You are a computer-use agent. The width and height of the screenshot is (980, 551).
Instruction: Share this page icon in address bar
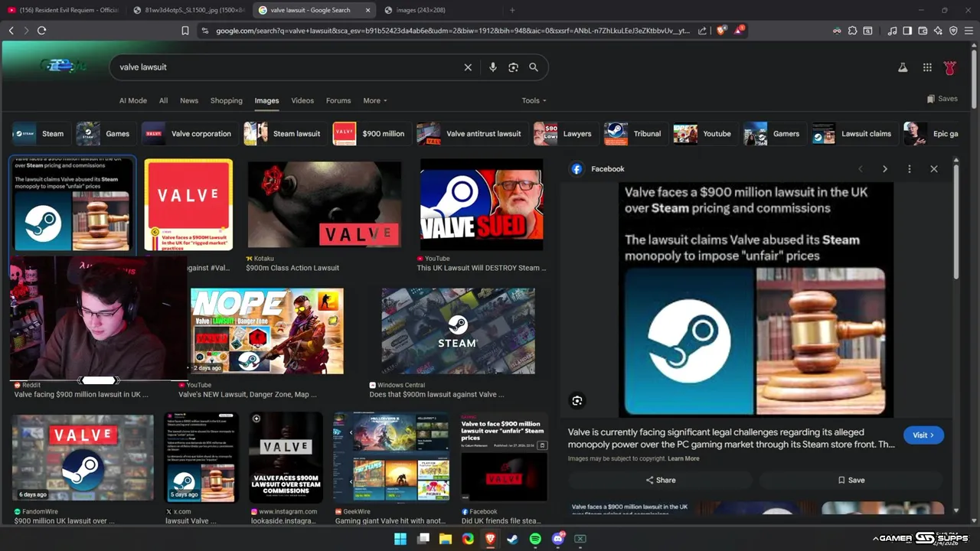coord(702,31)
